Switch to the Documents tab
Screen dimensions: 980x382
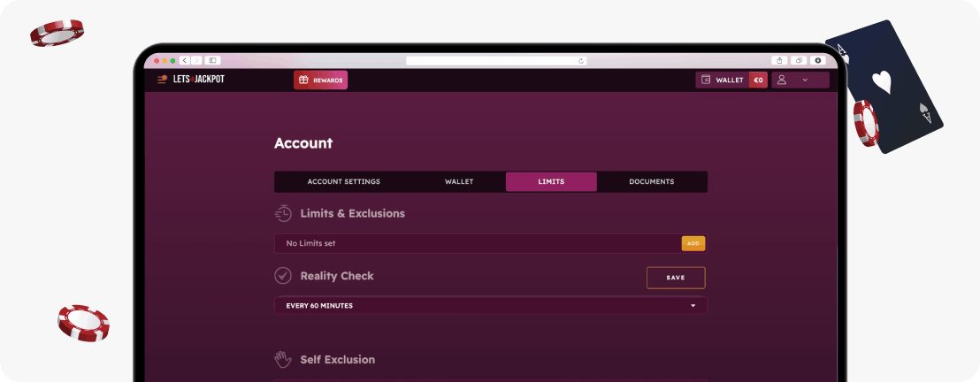pos(651,182)
